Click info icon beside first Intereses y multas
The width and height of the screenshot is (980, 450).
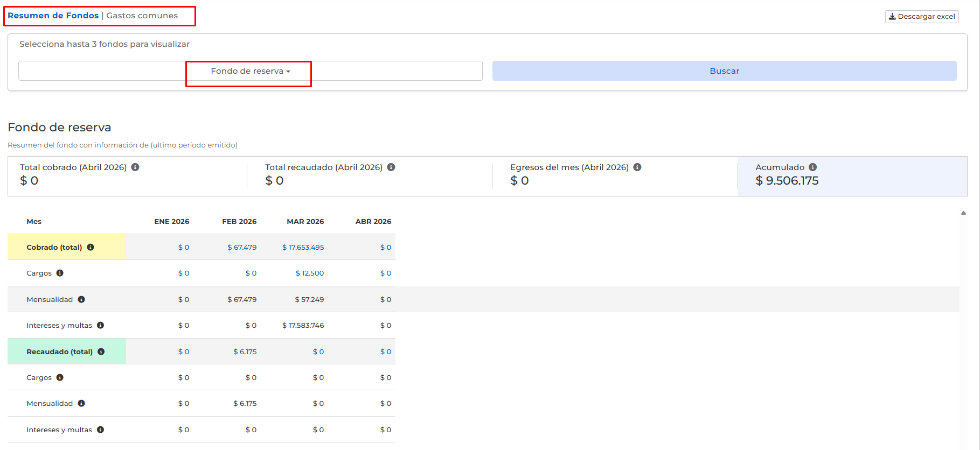(x=100, y=326)
